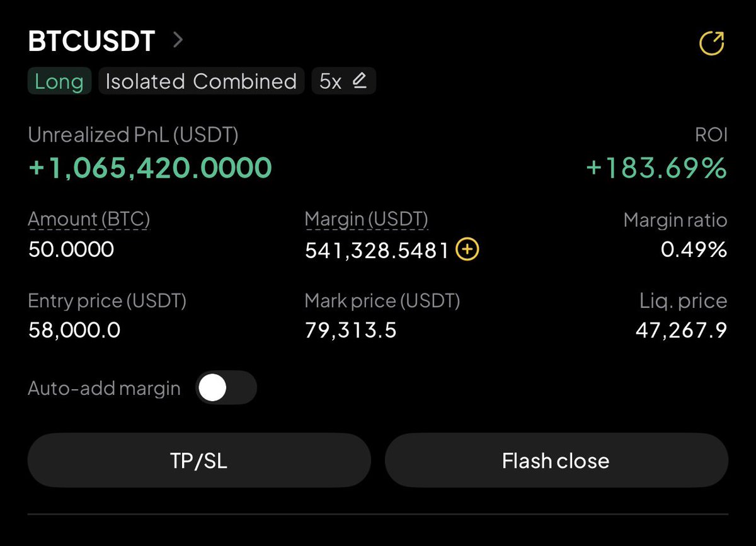Image resolution: width=756 pixels, height=546 pixels.
Task: Tap the Liq. price value
Action: click(682, 329)
